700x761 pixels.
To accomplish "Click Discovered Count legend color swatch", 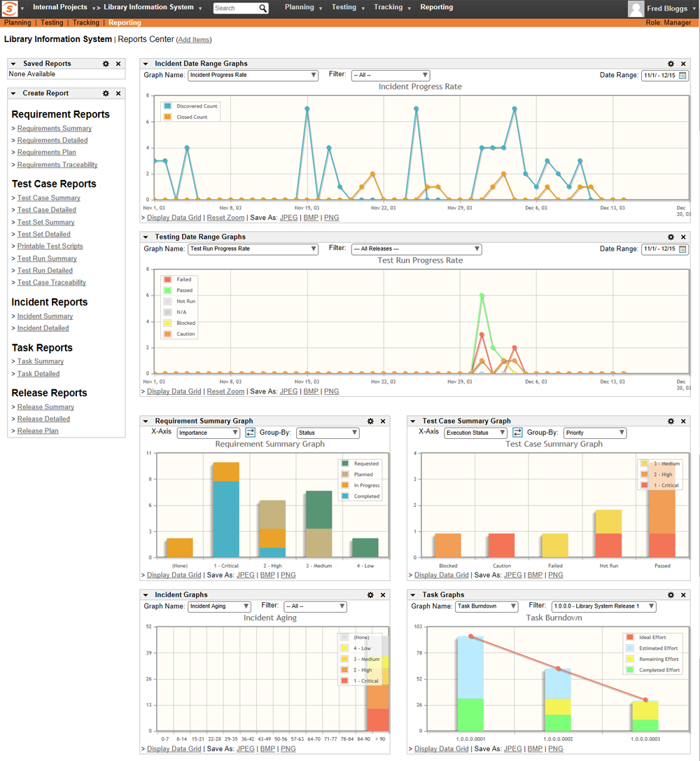I will (167, 106).
